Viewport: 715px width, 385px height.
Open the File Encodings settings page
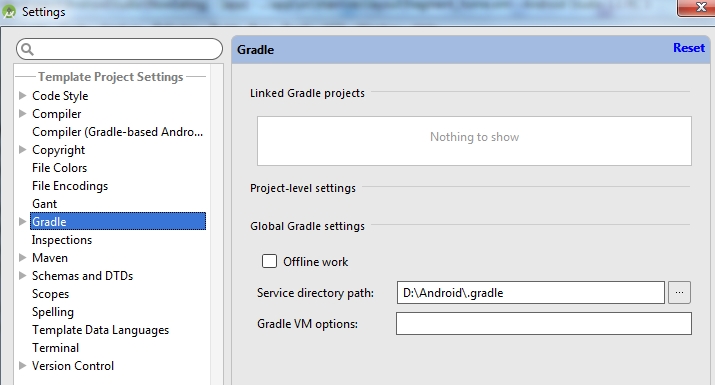70,186
